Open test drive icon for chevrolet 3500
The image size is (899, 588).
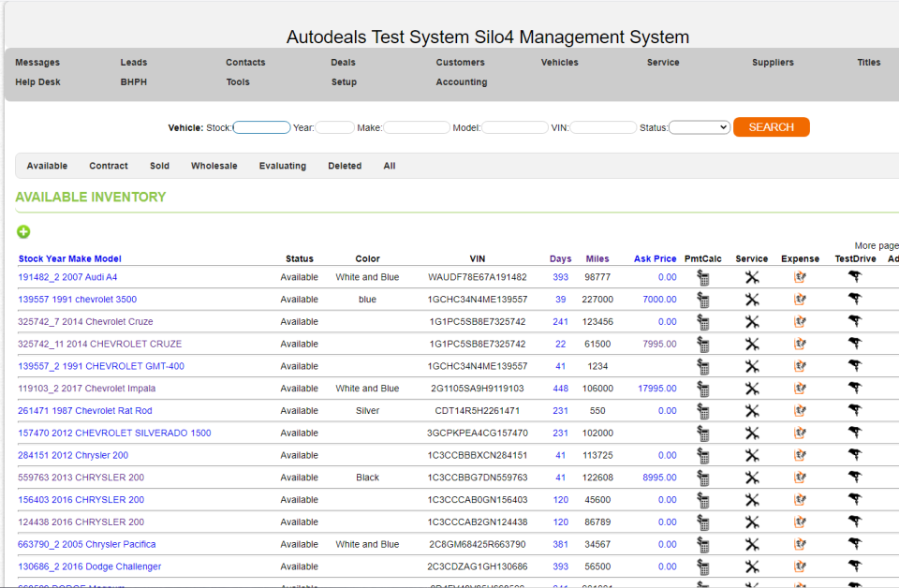(x=855, y=300)
